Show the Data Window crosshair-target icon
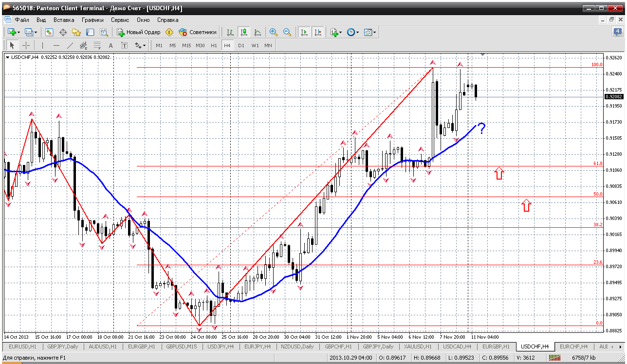Viewport: 627px width, 364px height. coord(63,32)
